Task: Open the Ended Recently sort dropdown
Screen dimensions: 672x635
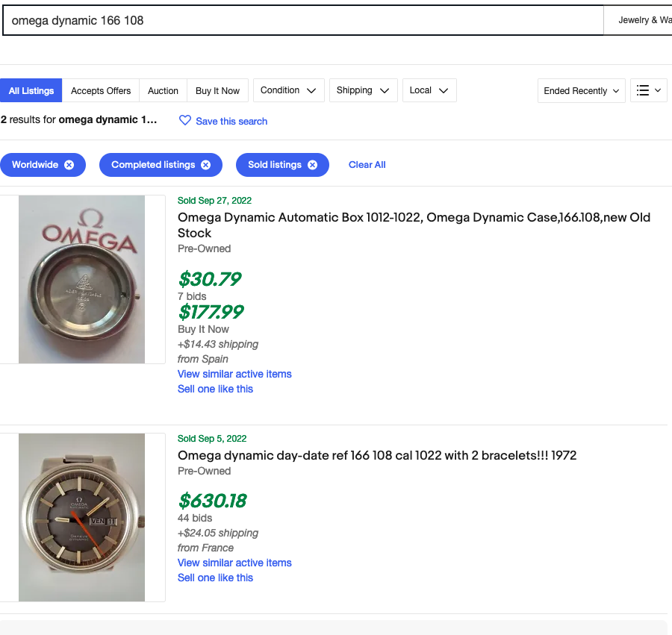Action: point(581,90)
